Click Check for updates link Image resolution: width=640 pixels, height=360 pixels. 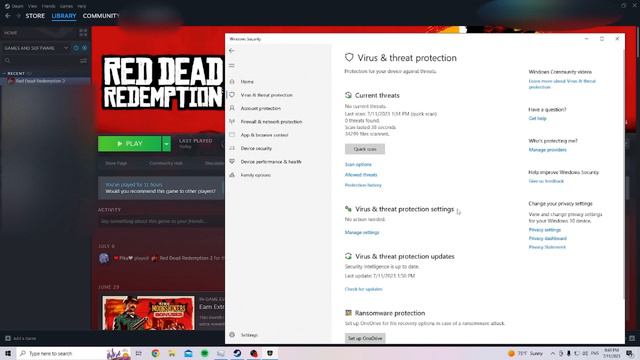point(363,289)
